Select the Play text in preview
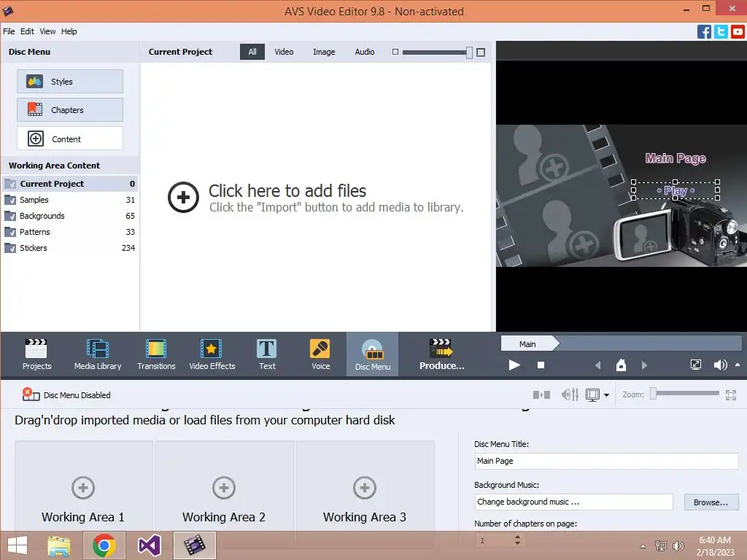747x560 pixels. (x=676, y=190)
